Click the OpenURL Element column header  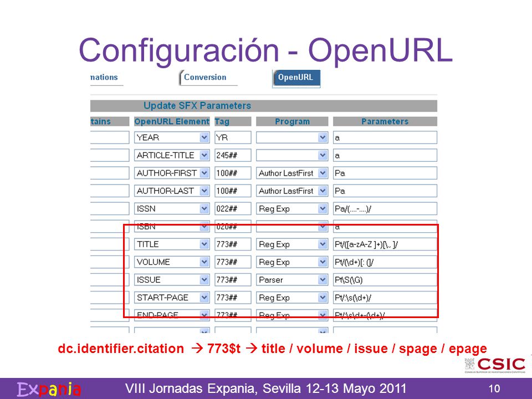[x=172, y=121]
